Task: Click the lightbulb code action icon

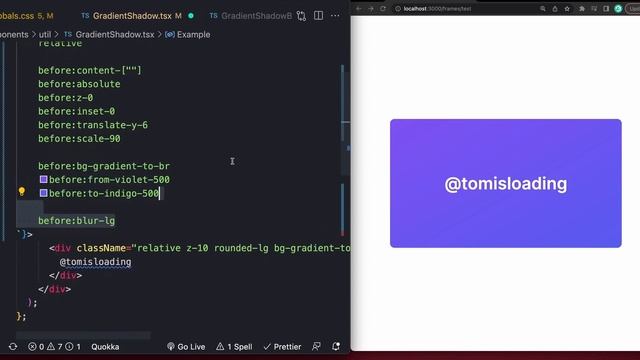Action: click(22, 191)
